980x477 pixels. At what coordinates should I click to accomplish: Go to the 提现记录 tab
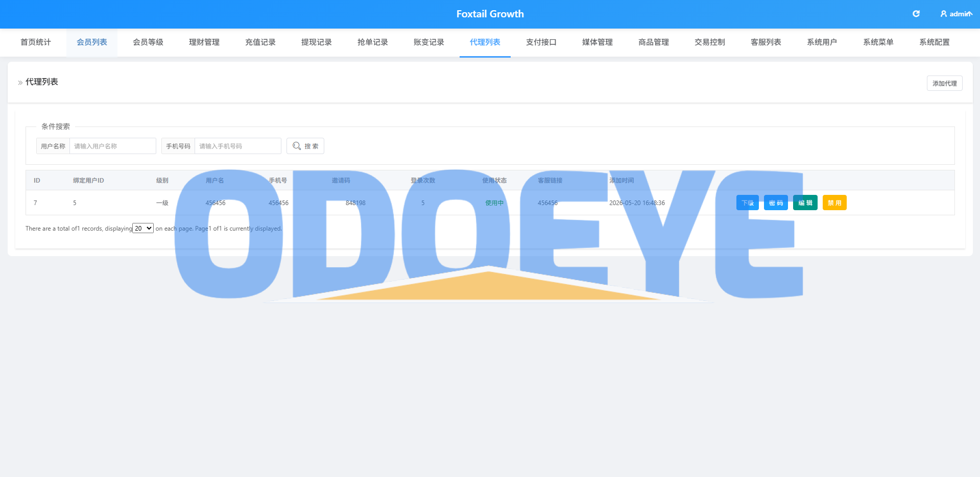[317, 42]
